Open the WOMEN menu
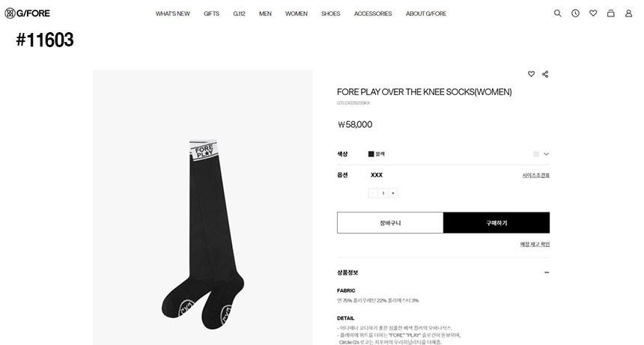Image resolution: width=644 pixels, height=345 pixels. pos(296,13)
